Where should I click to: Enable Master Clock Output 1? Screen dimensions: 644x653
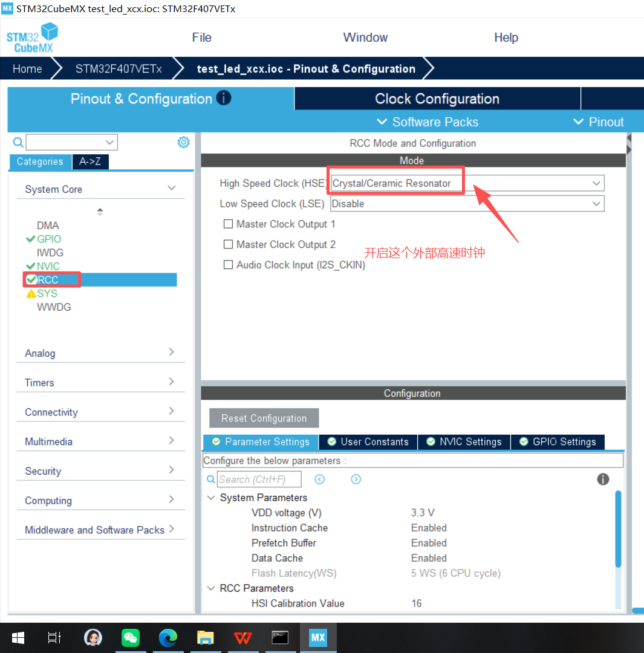pyautogui.click(x=229, y=224)
